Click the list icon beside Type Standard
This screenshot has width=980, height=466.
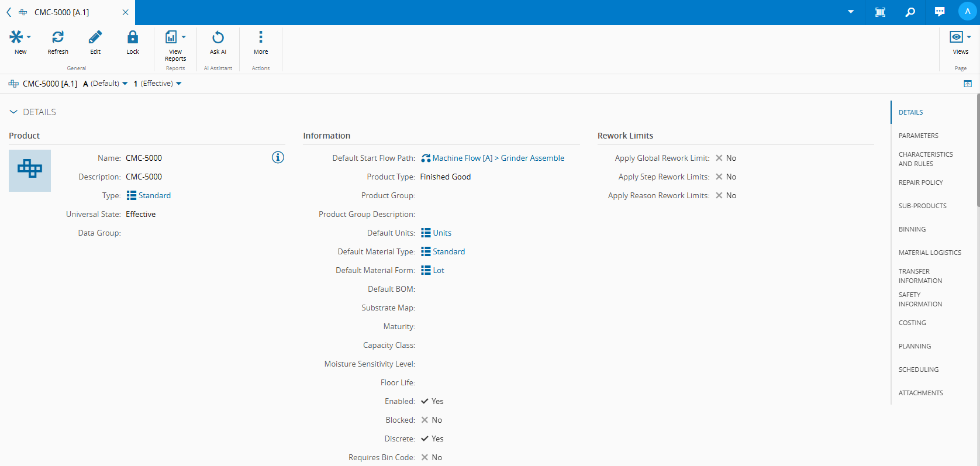coord(132,195)
